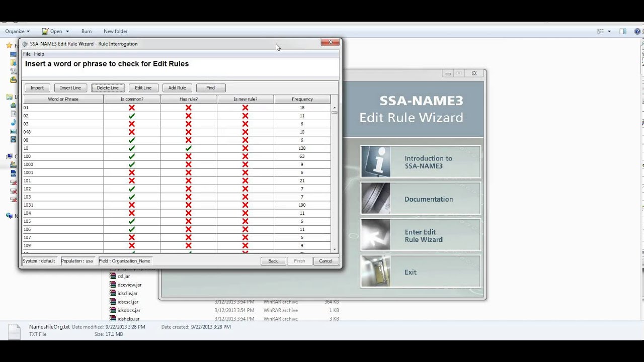Toggle Is common check for row 1000
Screen dimensions: 644x362
(132, 164)
